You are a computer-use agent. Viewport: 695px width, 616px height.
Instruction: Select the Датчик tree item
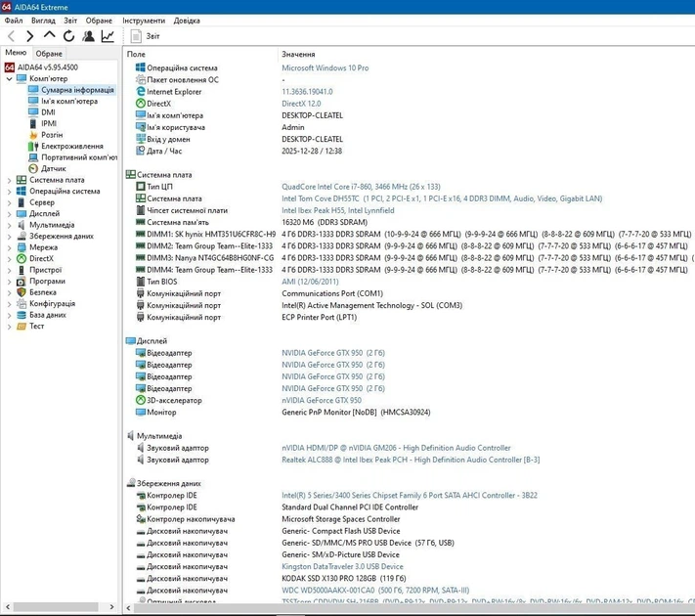click(x=53, y=168)
